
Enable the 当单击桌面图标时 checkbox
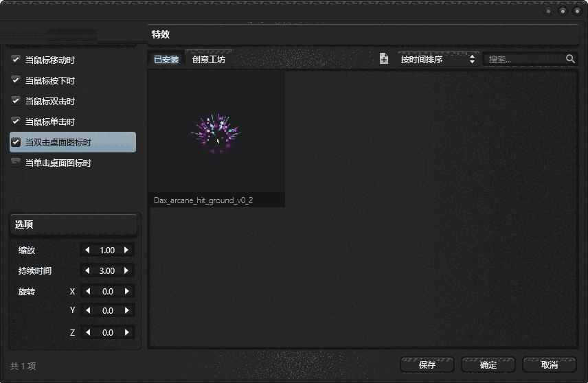pos(16,162)
